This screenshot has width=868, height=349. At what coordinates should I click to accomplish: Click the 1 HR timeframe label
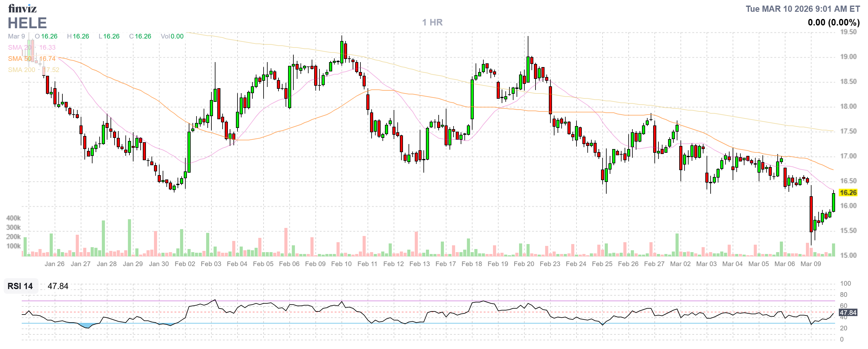pos(432,23)
